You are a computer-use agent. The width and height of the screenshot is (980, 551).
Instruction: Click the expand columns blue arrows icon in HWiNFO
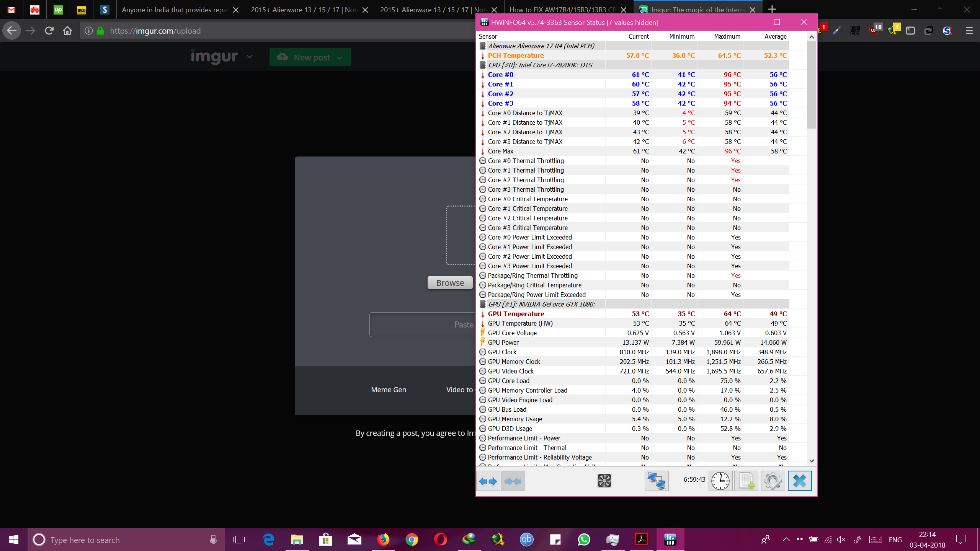(x=488, y=481)
